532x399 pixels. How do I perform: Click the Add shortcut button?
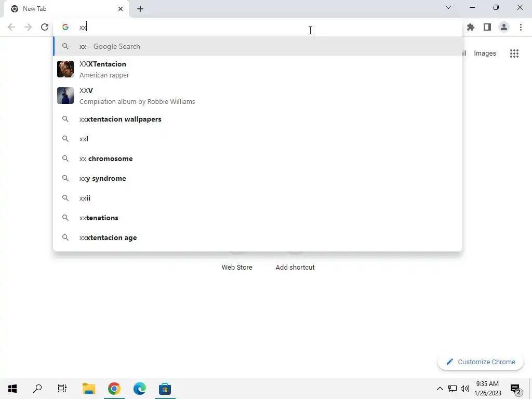pyautogui.click(x=295, y=268)
